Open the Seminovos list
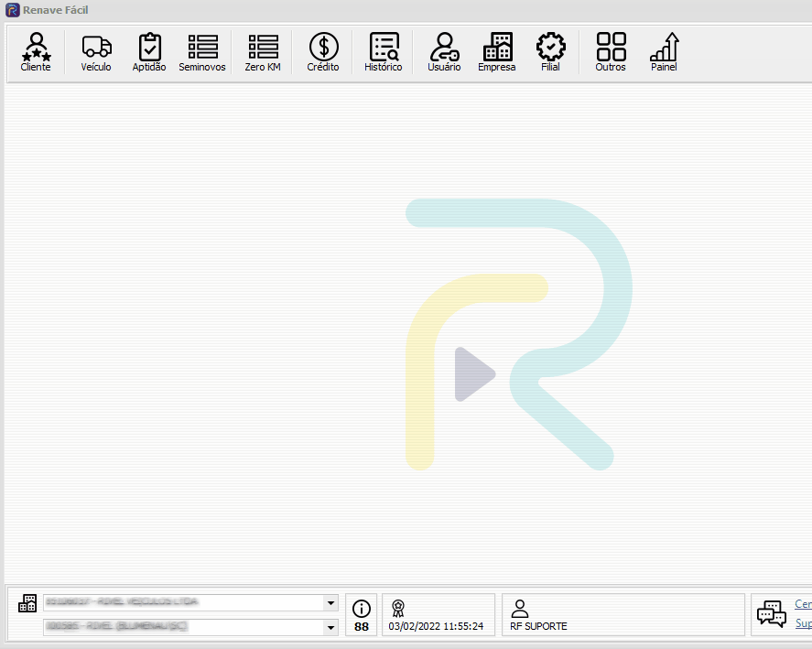Image resolution: width=812 pixels, height=649 pixels. point(202,52)
